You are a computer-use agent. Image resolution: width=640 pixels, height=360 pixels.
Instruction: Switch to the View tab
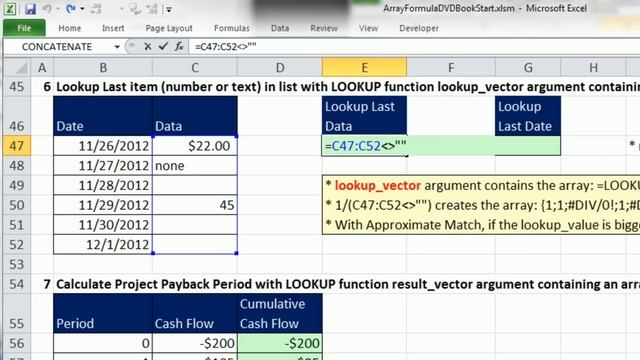click(368, 28)
